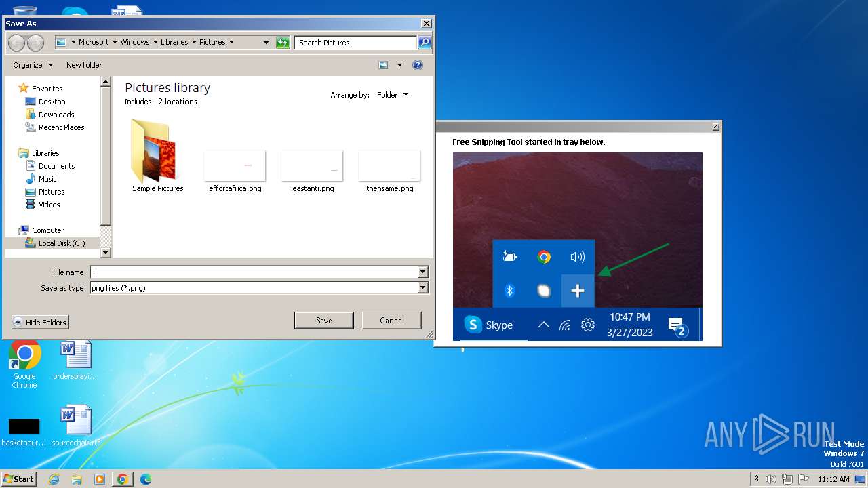Screen dimensions: 868x488
Task: Click Microsoft in the address breadcrumb
Action: coord(94,42)
